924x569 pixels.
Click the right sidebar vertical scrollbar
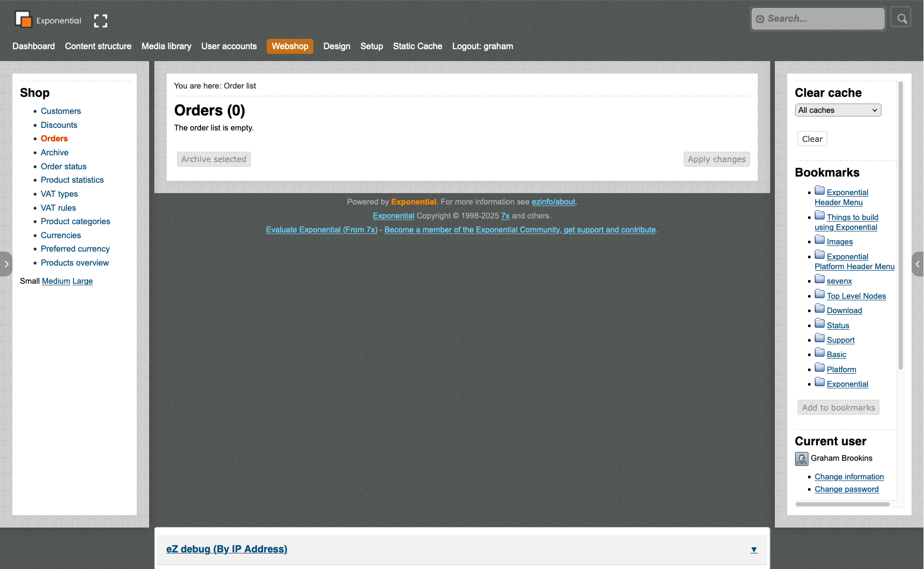point(901,225)
